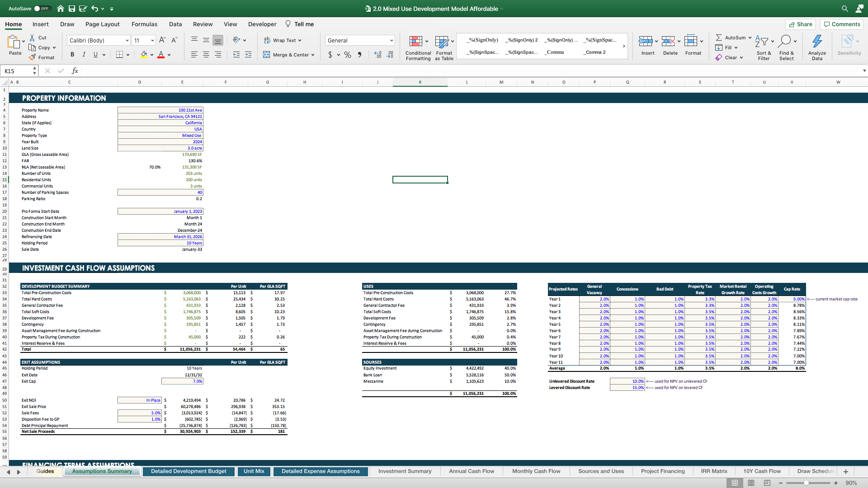The width and height of the screenshot is (868, 488).
Task: Toggle Align Bottom (highlighted) icon
Action: (x=218, y=40)
